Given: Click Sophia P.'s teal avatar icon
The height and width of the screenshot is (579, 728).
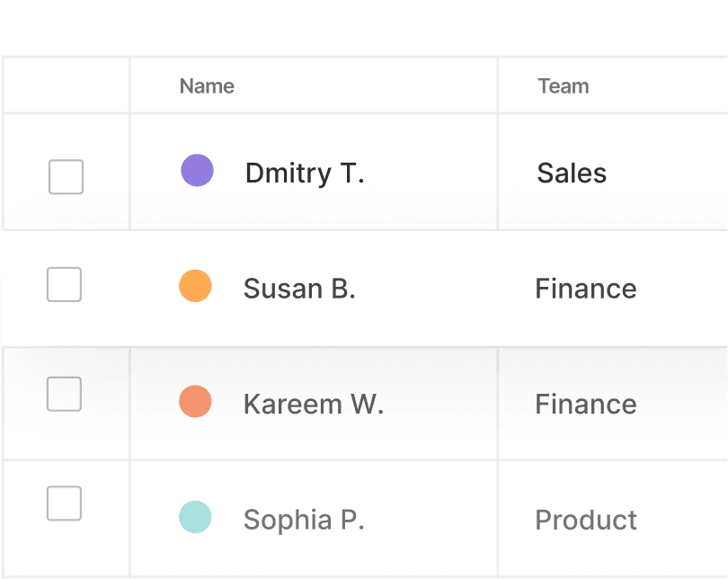Looking at the screenshot, I should [195, 518].
